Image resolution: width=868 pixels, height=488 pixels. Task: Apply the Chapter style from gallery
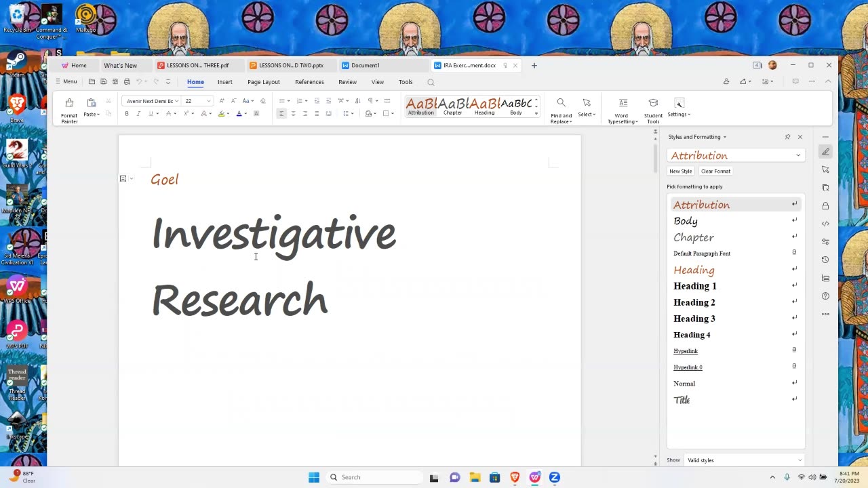tap(453, 106)
